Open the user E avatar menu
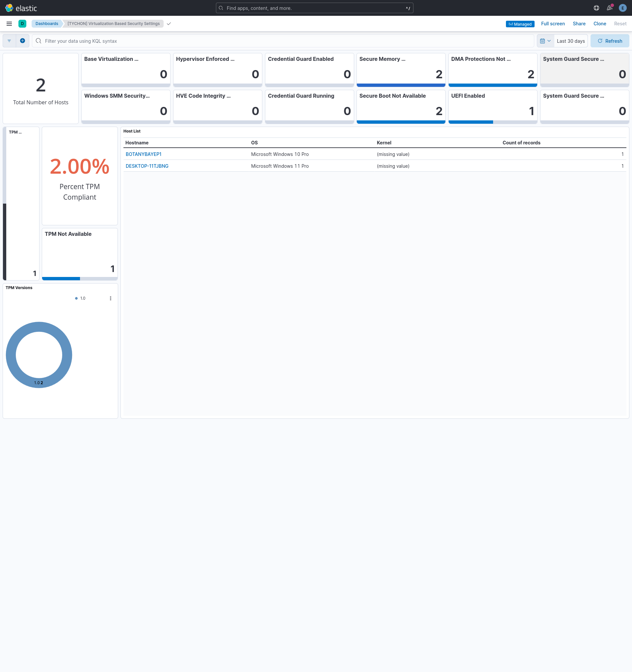This screenshot has width=632, height=672. click(622, 8)
